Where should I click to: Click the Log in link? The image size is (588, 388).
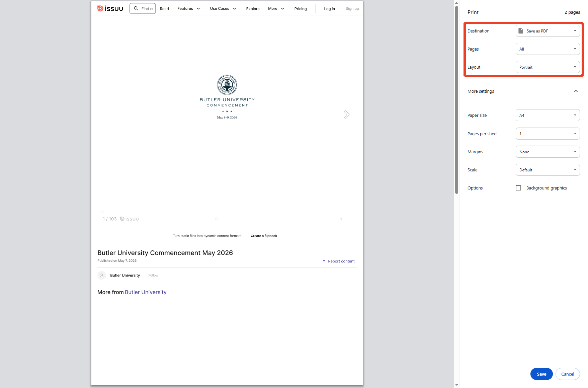329,9
